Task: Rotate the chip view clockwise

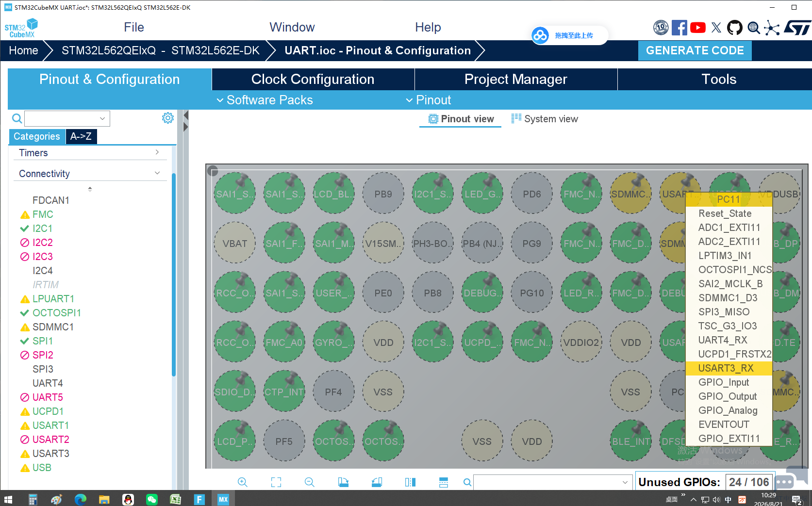Action: 343,482
